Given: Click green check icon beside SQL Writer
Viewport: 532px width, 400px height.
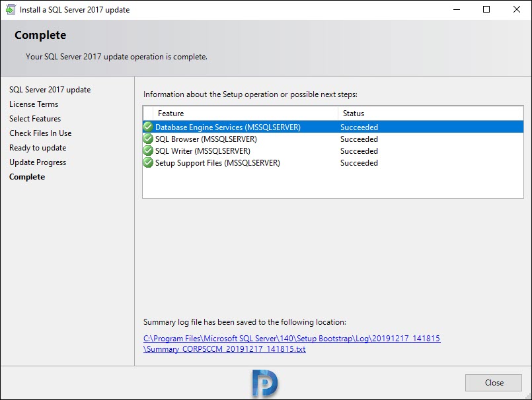Looking at the screenshot, I should click(x=148, y=150).
